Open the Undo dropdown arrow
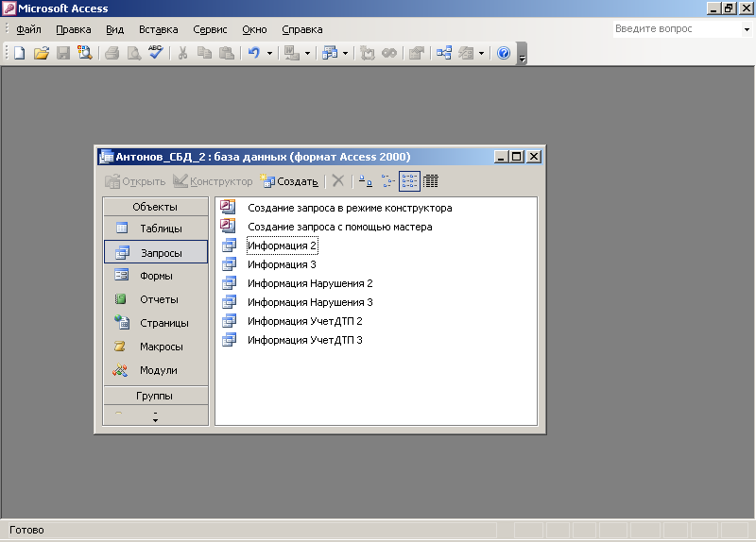This screenshot has height=542, width=756. click(x=269, y=54)
